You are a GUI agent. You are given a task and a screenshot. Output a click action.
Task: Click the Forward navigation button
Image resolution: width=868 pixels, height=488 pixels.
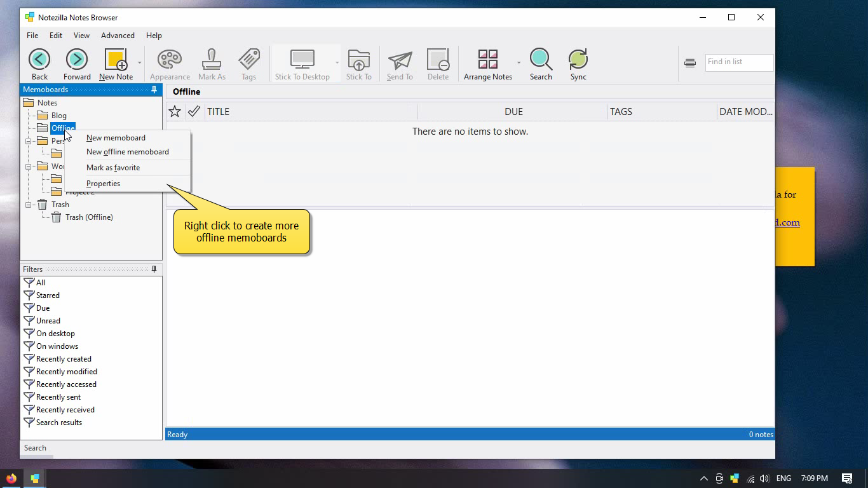pos(77,65)
